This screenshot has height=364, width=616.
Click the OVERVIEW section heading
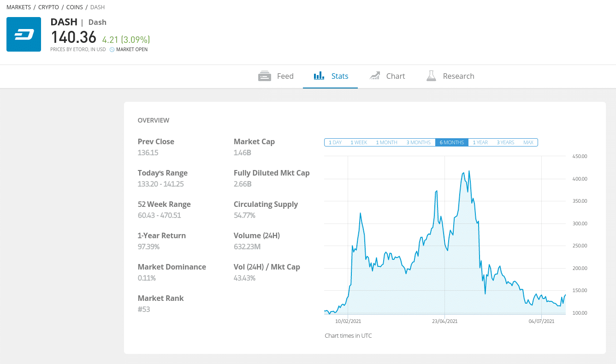(x=154, y=120)
